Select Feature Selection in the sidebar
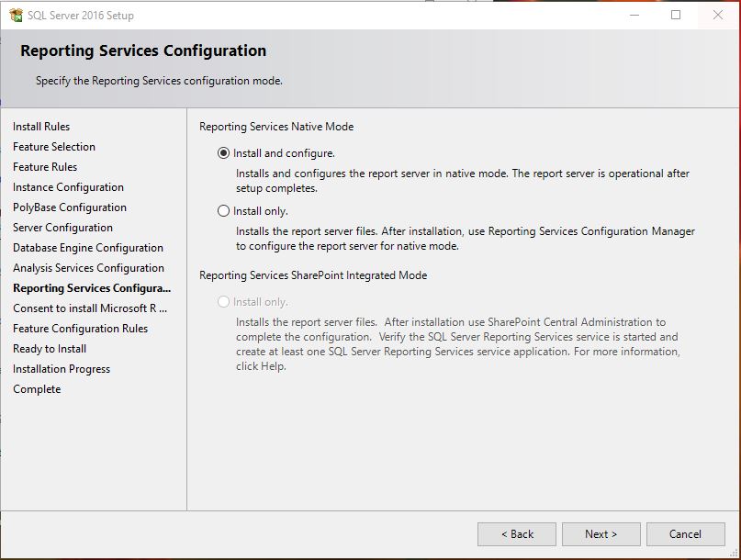Image resolution: width=741 pixels, height=560 pixels. 54,147
